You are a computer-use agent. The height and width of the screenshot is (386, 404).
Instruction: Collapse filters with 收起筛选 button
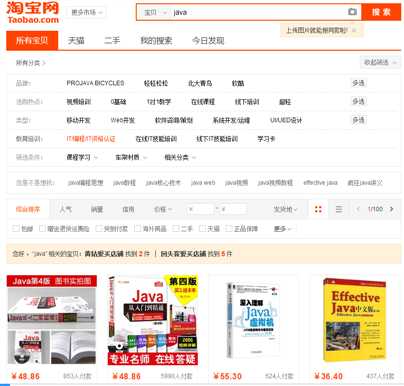(380, 62)
